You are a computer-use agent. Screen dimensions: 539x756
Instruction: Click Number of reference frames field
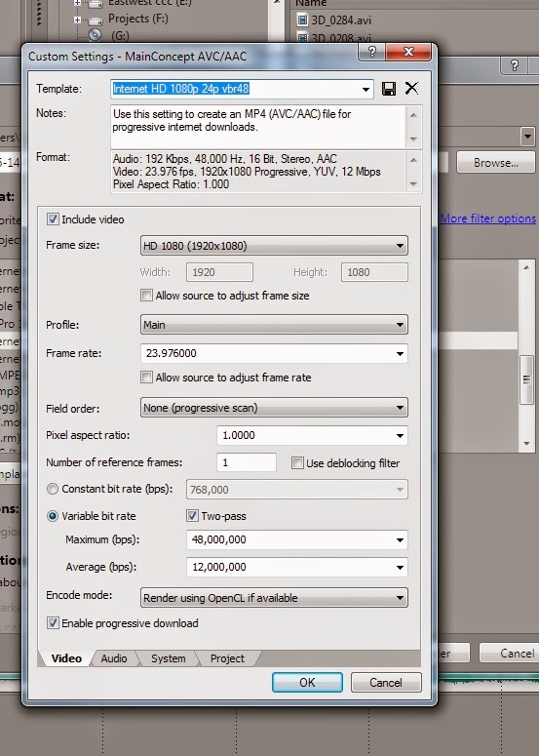[247, 462]
